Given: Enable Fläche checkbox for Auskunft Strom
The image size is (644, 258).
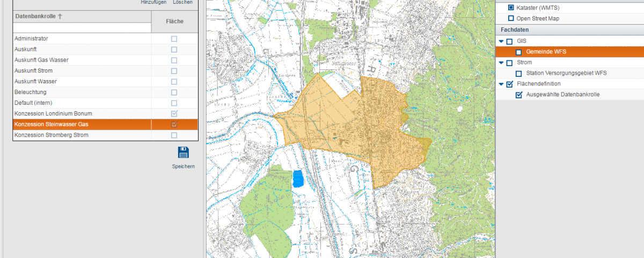Looking at the screenshot, I should [x=174, y=71].
